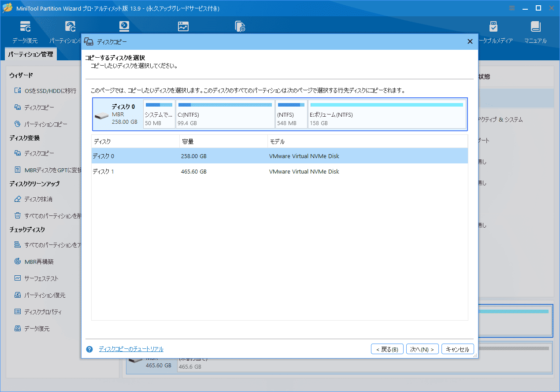Select the すべてのパーティションをアライメント sidebar item
The height and width of the screenshot is (392, 560).
[48, 245]
